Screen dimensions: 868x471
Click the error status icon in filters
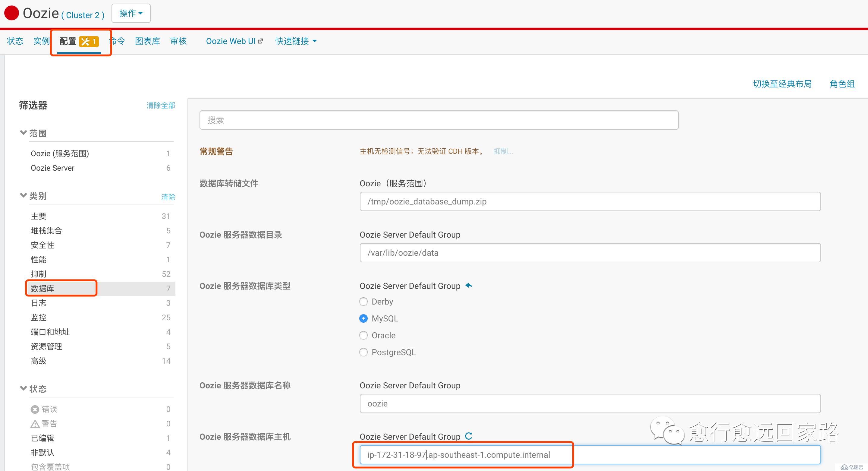[35, 409]
